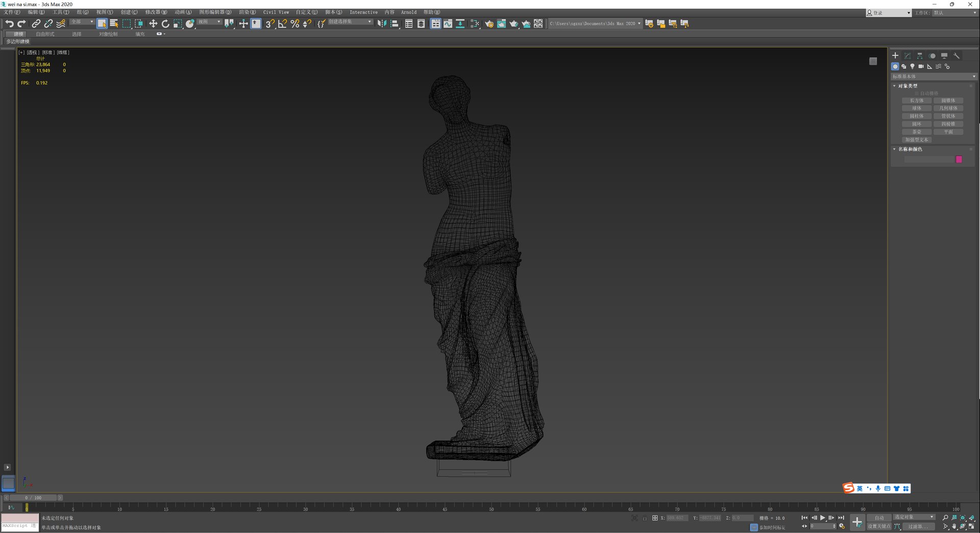980x533 pixels.
Task: Click the 设置关键点 button
Action: tap(879, 526)
